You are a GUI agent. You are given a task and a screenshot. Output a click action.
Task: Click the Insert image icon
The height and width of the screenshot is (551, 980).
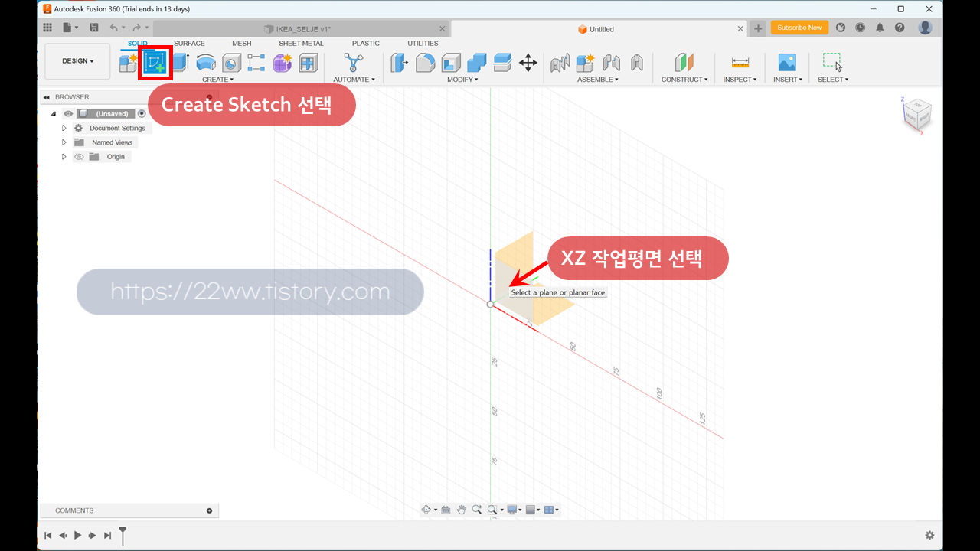point(787,63)
